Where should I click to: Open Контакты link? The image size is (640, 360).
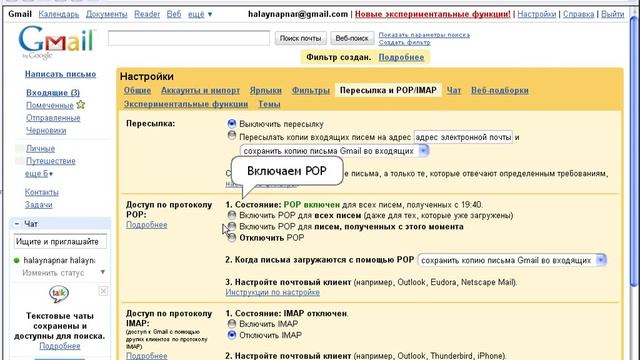tap(41, 192)
